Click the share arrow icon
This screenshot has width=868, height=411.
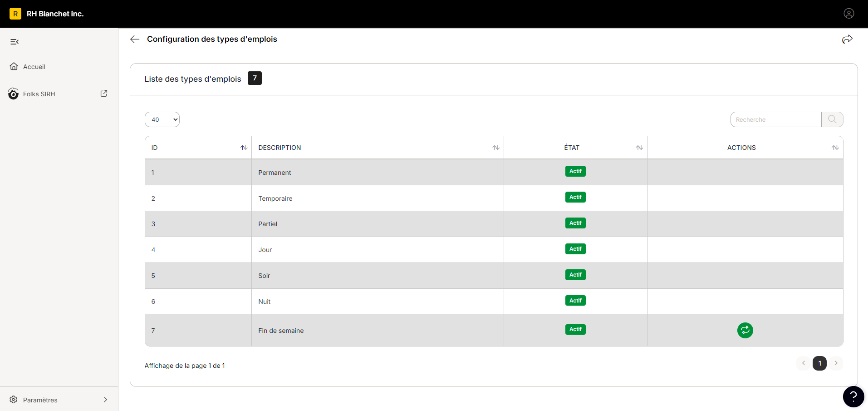pyautogui.click(x=847, y=39)
